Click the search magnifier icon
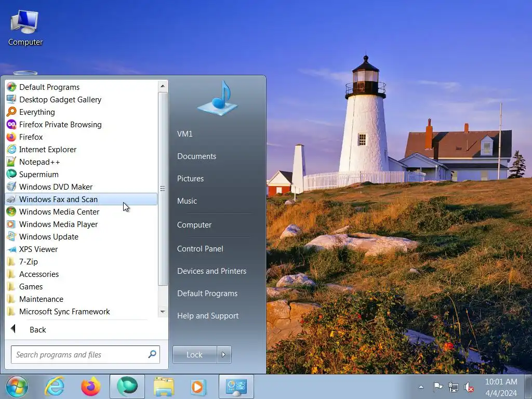The image size is (532, 399). point(152,354)
